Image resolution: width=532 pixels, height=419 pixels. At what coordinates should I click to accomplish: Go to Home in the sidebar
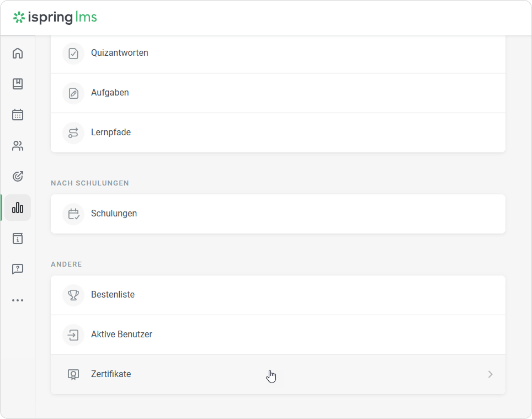pos(18,54)
